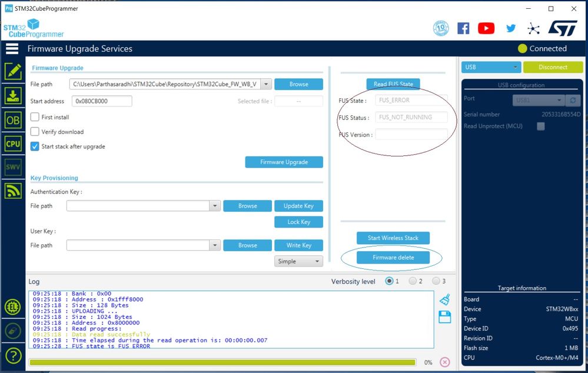This screenshot has height=373, width=588.
Task: Click the serial number value
Action: 560,114
